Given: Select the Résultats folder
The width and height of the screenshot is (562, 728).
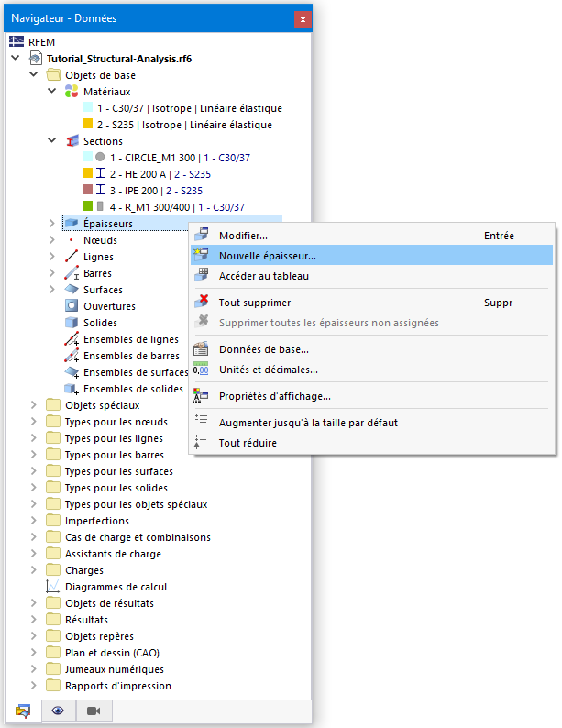Looking at the screenshot, I should click(x=86, y=620).
